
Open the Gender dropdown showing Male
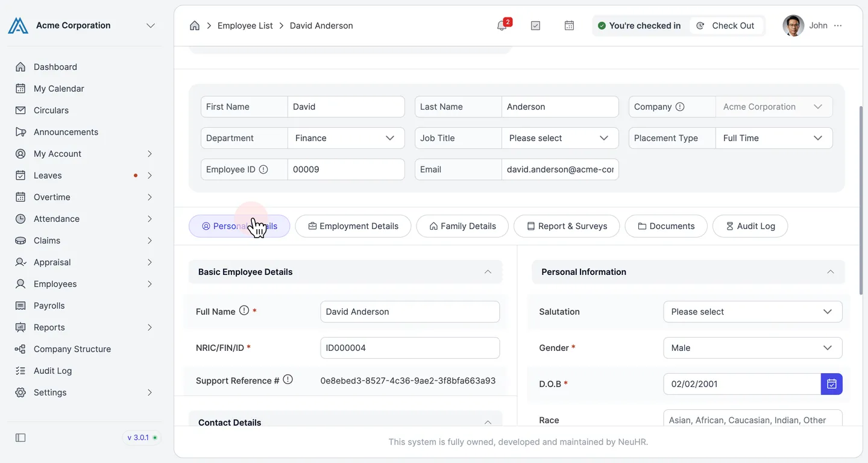click(x=753, y=348)
